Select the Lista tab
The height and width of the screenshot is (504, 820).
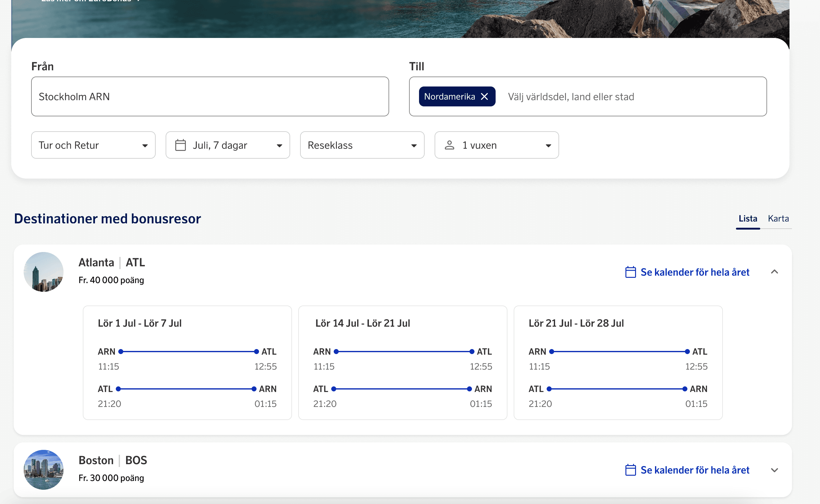tap(748, 219)
